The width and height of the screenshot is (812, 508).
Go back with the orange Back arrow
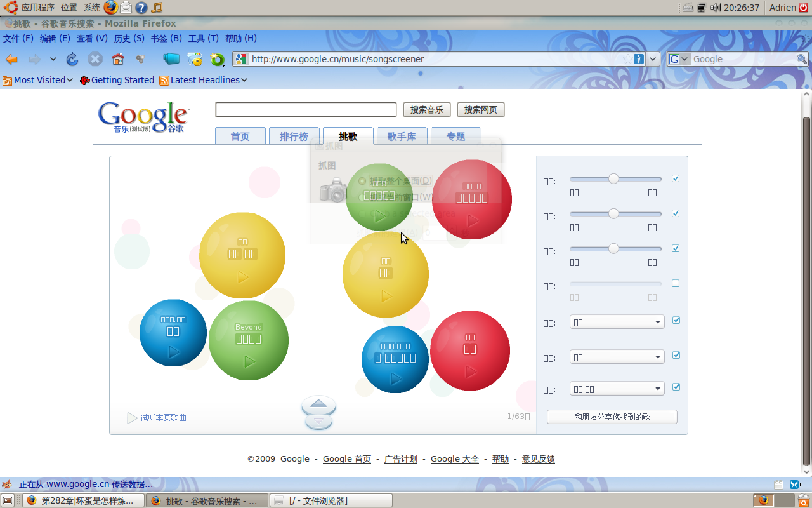(x=11, y=59)
